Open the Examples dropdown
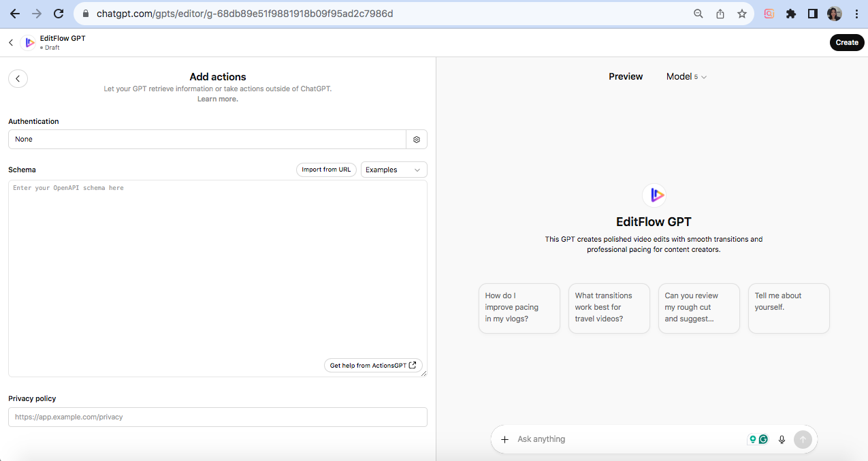Viewport: 868px width, 461px height. [x=393, y=170]
